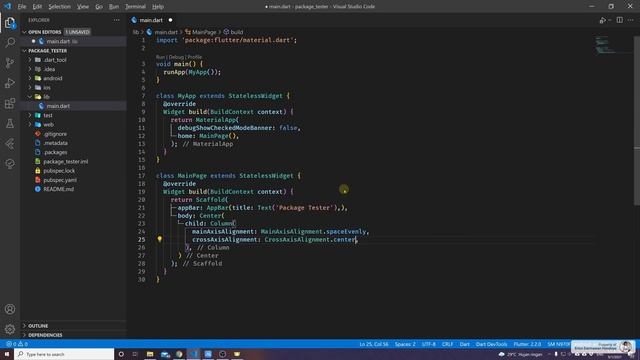This screenshot has width=640, height=360.
Task: Open the Mail app on the taskbar
Action: click(x=165, y=354)
